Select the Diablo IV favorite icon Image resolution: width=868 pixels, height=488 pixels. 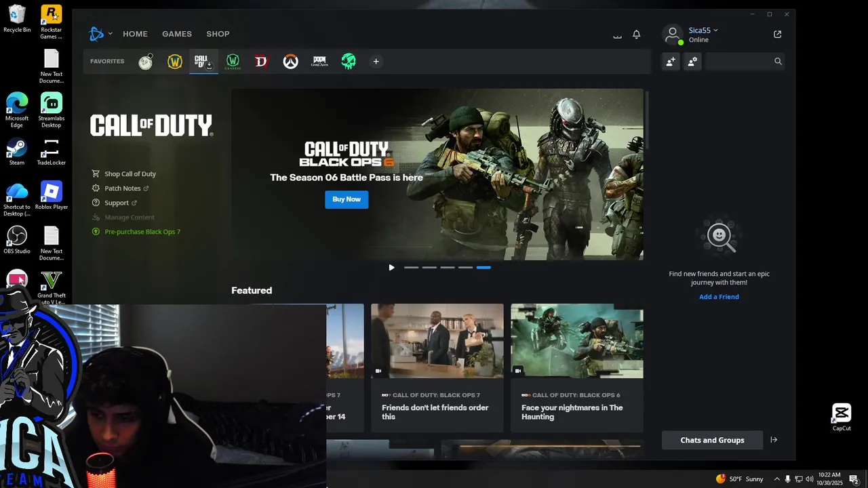click(262, 62)
